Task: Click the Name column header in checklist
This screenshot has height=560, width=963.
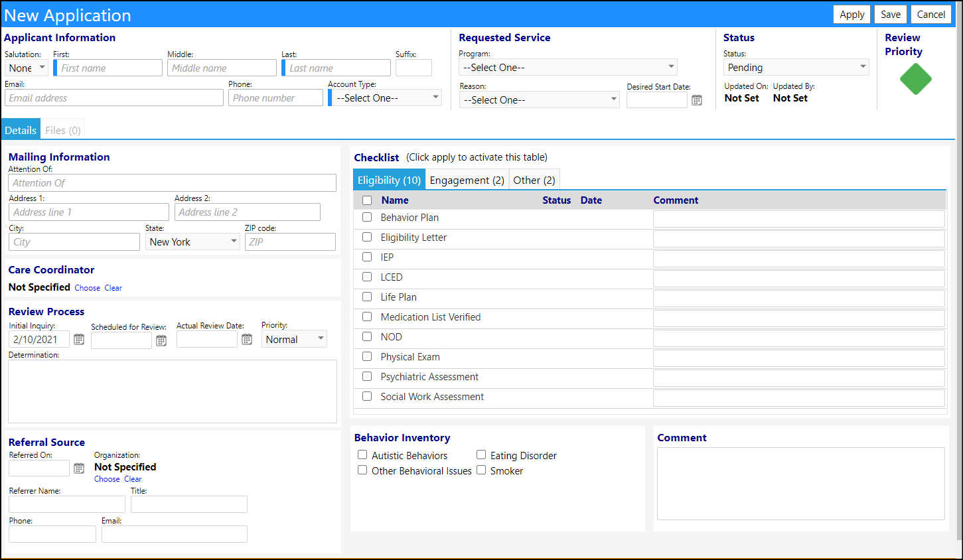Action: (395, 200)
